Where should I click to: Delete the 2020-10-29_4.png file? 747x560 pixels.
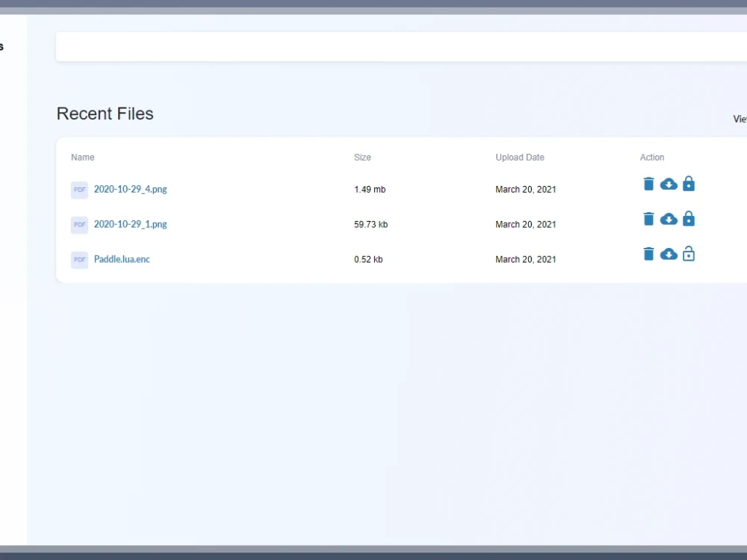648,184
